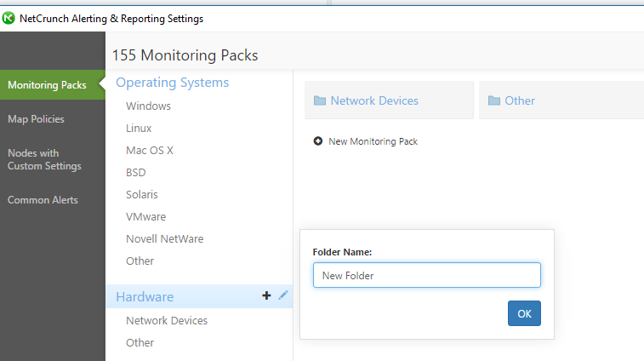Open Nodes with Custom Settings
644x361 pixels.
click(44, 159)
